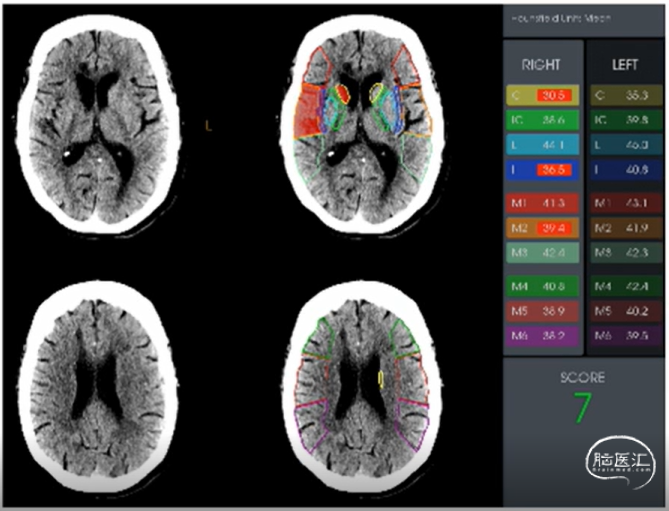
Task: Click the RIGHT M5 row
Action: [542, 311]
